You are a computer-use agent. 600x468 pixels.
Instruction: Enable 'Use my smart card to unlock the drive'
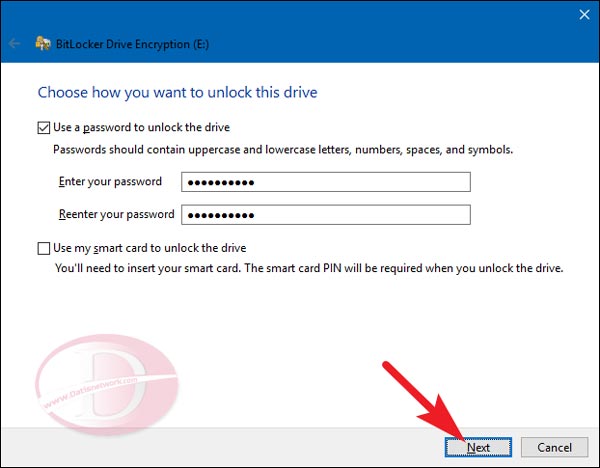[x=44, y=248]
